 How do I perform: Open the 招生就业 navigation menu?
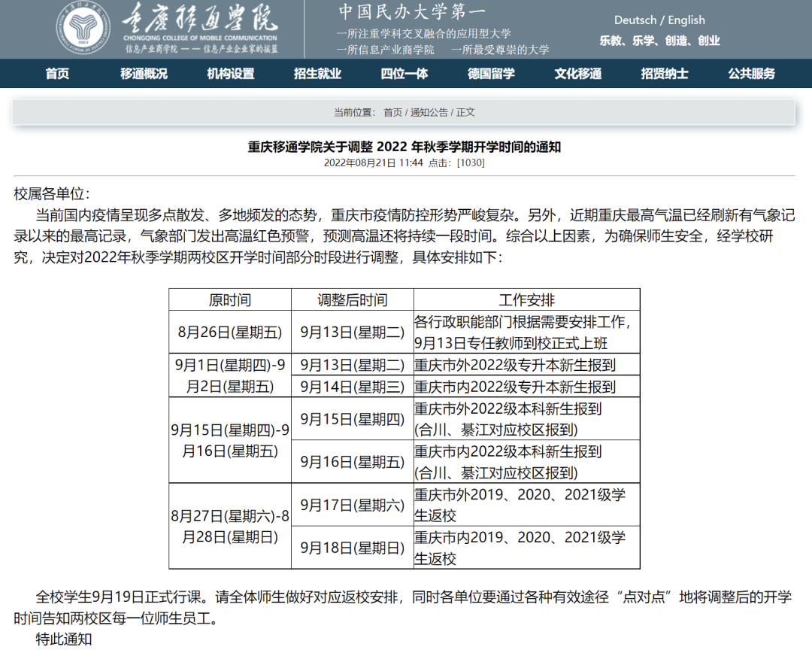click(317, 74)
